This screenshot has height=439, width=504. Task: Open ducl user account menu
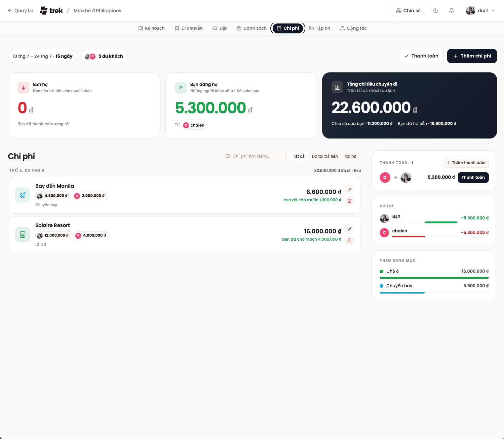coord(481,11)
